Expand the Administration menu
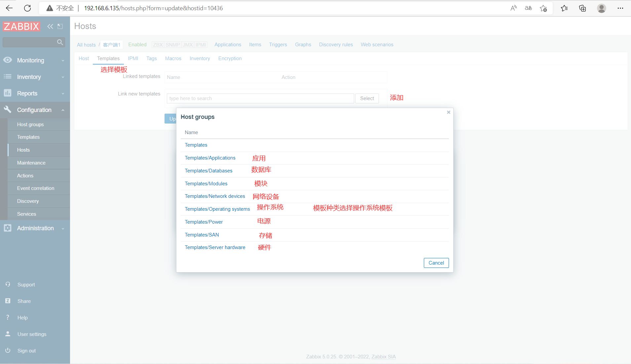 [35, 228]
